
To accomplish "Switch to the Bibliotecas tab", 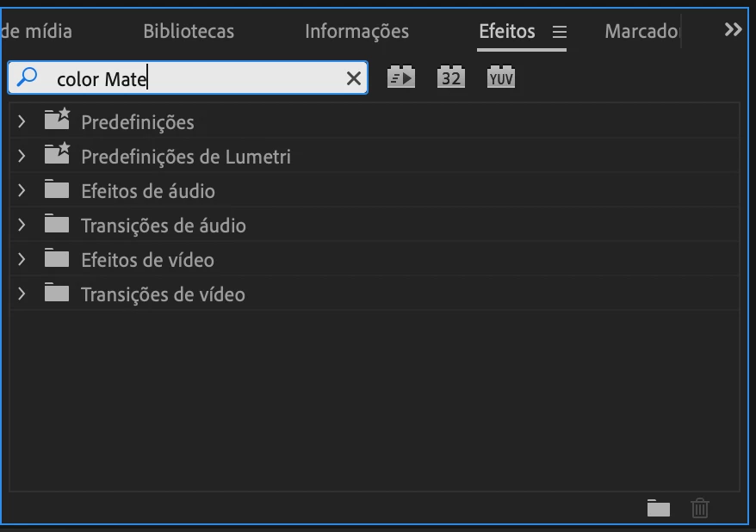I will click(x=189, y=31).
